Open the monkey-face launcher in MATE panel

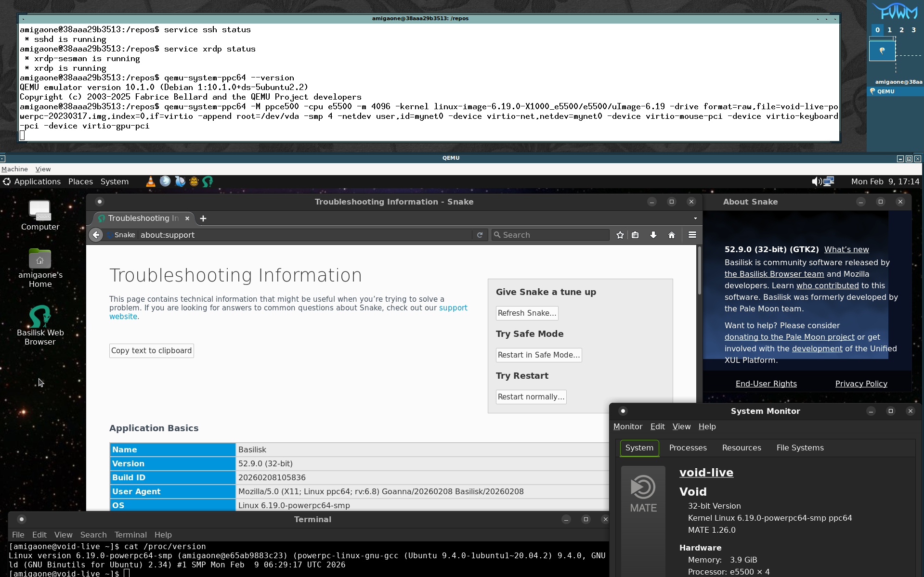coord(194,181)
